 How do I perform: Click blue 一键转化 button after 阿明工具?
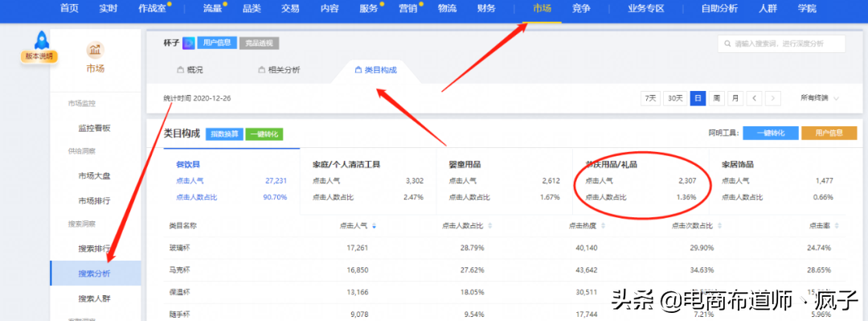click(x=771, y=133)
